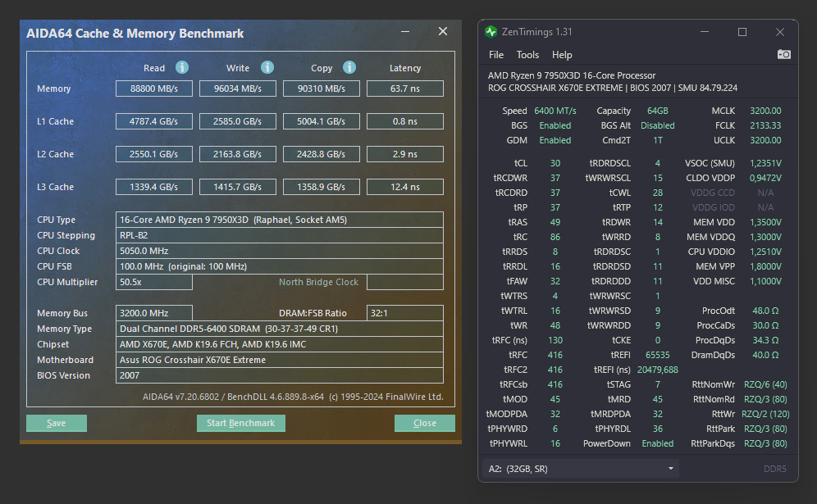Click the tRFC (ns) value 130
The height and width of the screenshot is (504, 817).
(x=555, y=340)
